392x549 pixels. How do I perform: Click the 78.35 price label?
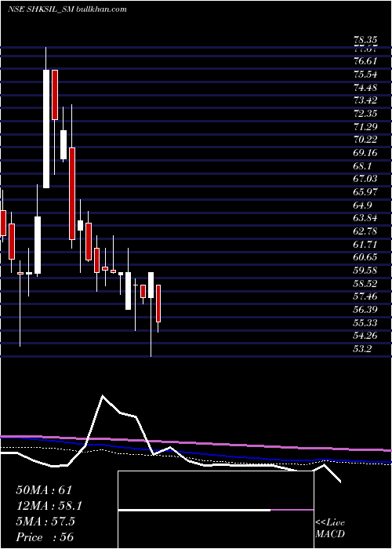coord(365,42)
